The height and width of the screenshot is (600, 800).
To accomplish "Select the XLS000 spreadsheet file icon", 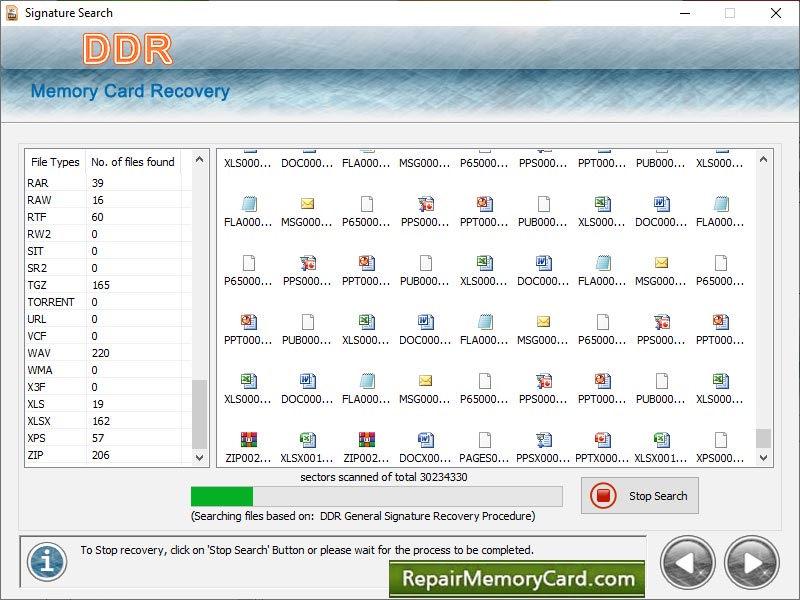I will [x=250, y=383].
